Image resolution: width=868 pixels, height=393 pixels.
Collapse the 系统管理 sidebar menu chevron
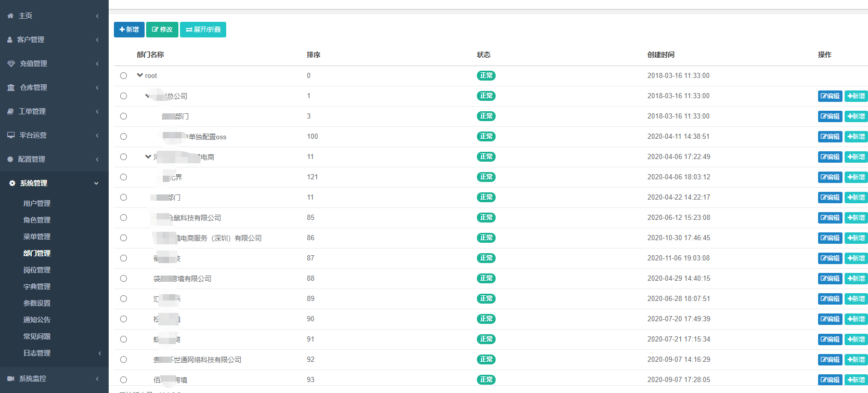pos(96,183)
